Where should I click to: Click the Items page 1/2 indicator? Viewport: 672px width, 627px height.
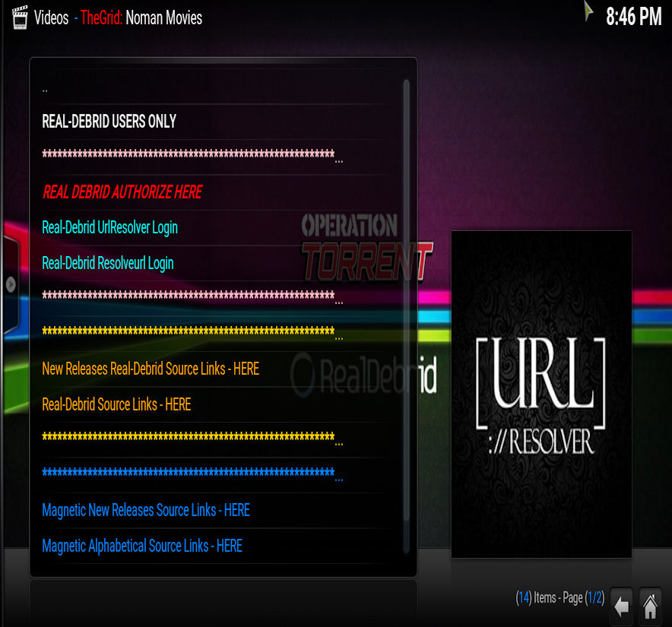pyautogui.click(x=559, y=598)
